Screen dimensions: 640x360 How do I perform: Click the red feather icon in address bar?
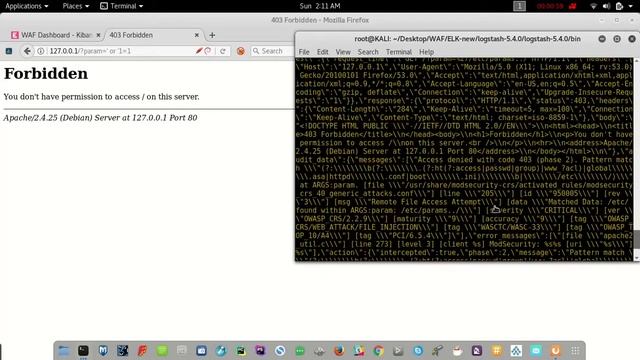(x=199, y=51)
